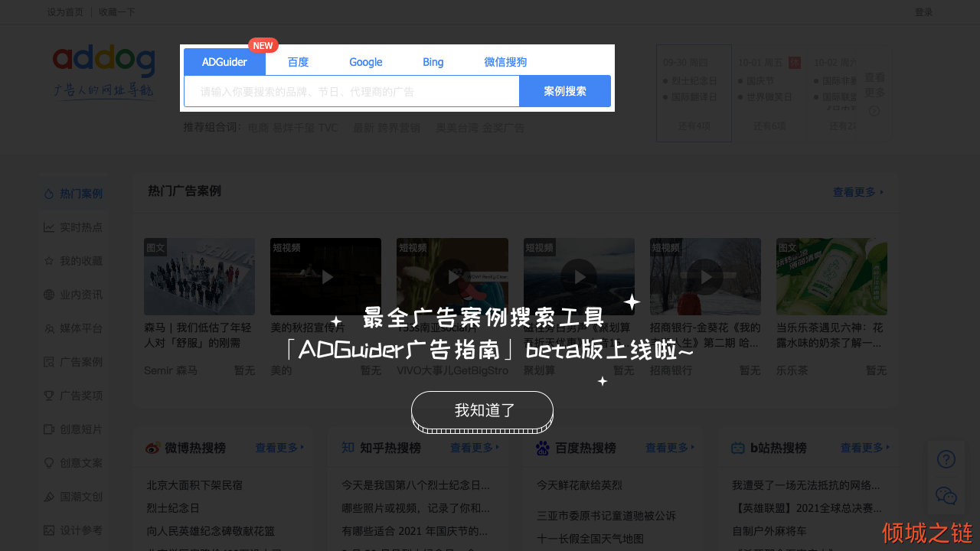Screen dimensions: 980x551
Task: Focus the ad case search input field
Action: click(351, 91)
